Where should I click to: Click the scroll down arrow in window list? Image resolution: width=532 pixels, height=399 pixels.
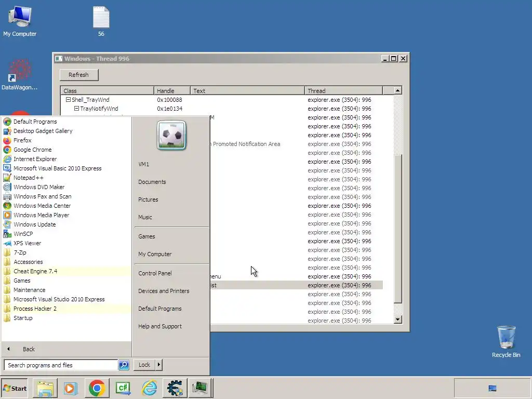397,320
